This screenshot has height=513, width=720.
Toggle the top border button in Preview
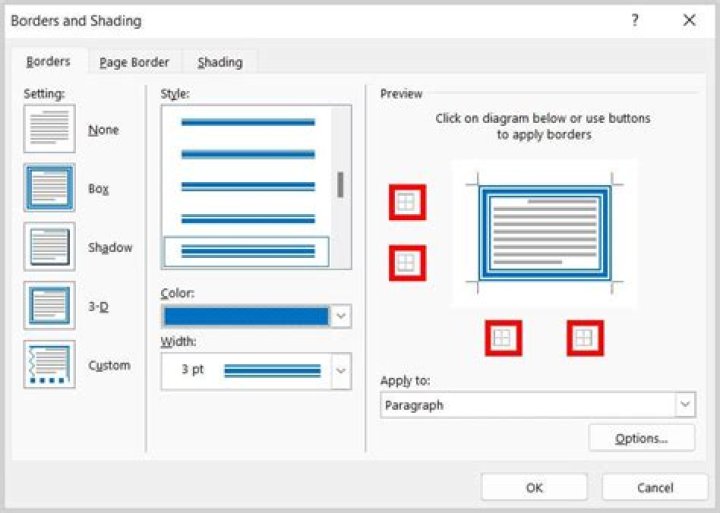pyautogui.click(x=406, y=202)
